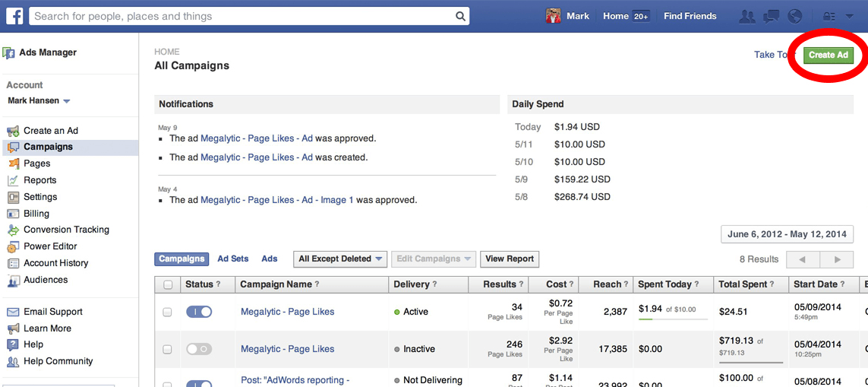Click the Facebook logo icon
Viewport: 868px width, 387px height.
tap(14, 16)
